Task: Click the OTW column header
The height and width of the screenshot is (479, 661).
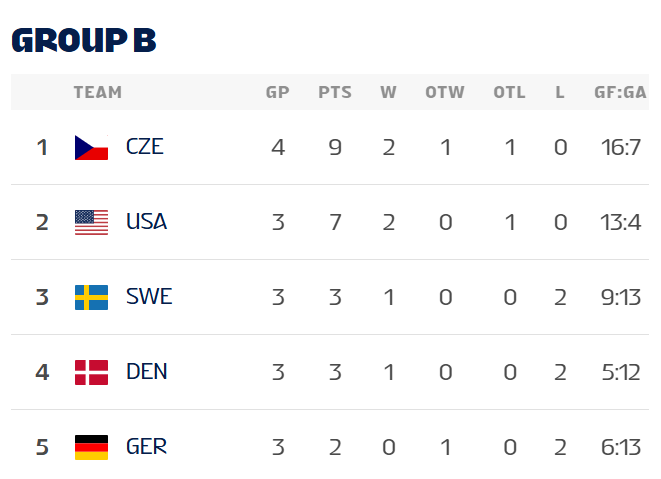Action: click(445, 92)
